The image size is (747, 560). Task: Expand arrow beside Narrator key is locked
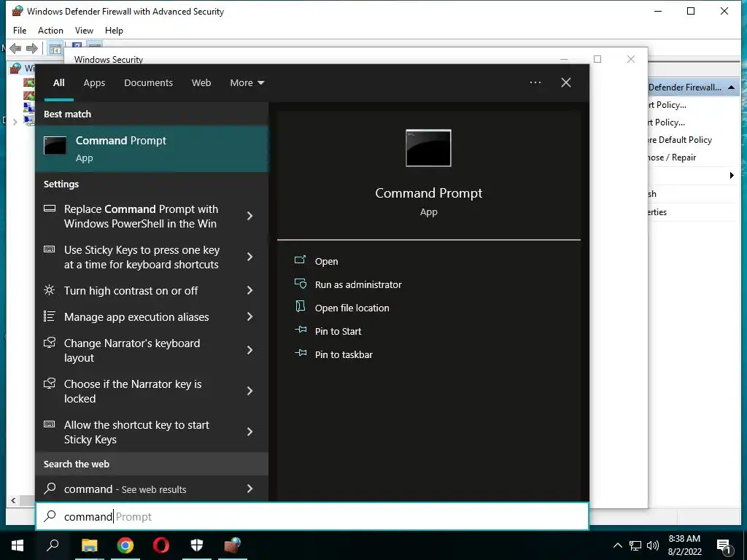(x=249, y=391)
